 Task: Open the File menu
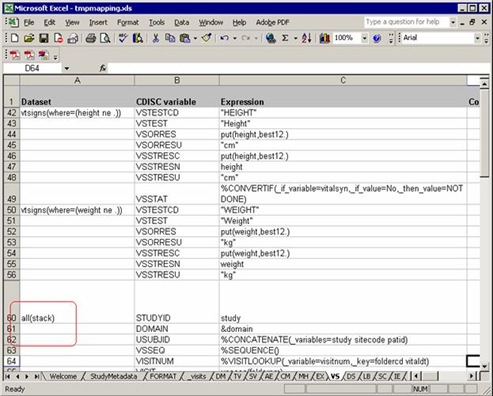click(29, 22)
